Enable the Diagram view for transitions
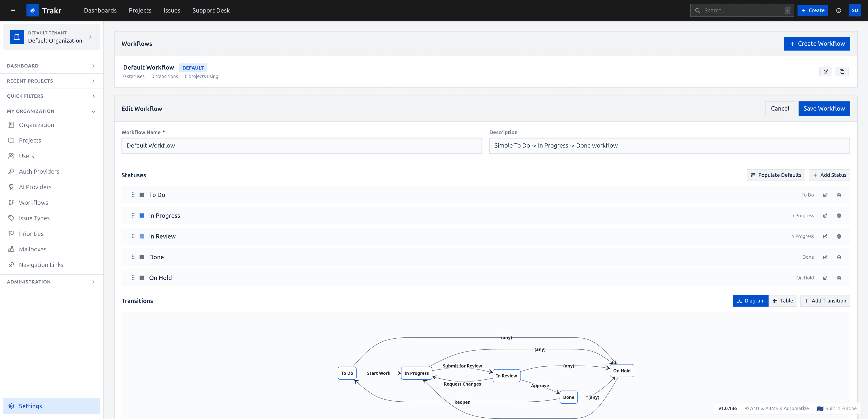 (x=751, y=300)
